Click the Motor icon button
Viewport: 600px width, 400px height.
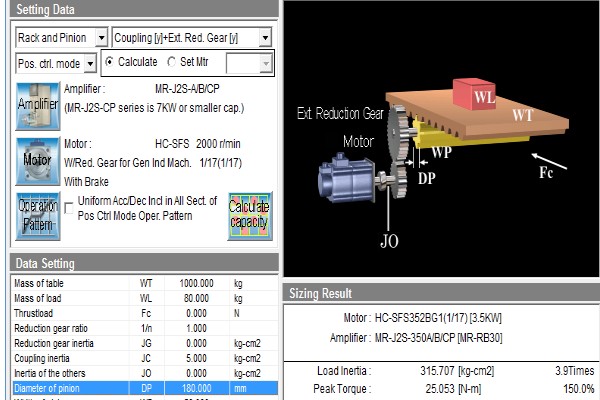pyautogui.click(x=37, y=159)
